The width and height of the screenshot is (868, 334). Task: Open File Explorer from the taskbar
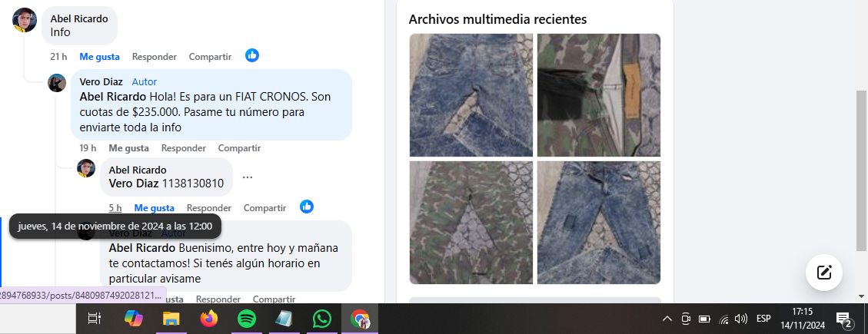click(171, 319)
